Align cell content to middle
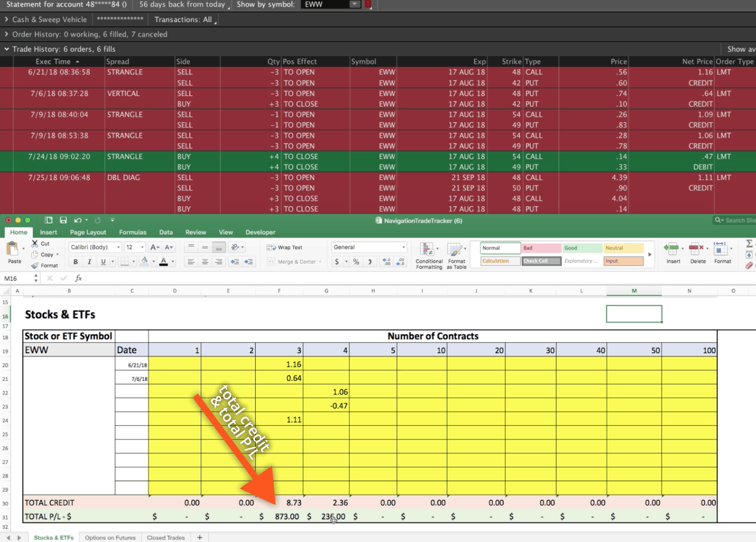The height and width of the screenshot is (542, 756). tap(205, 247)
